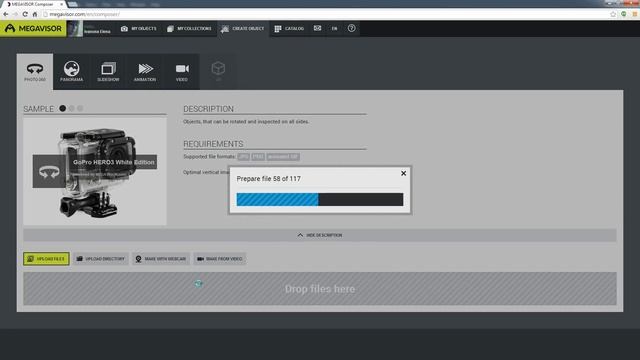This screenshot has height=360, width=640.
Task: Open Create Object in the top bar
Action: (243, 29)
